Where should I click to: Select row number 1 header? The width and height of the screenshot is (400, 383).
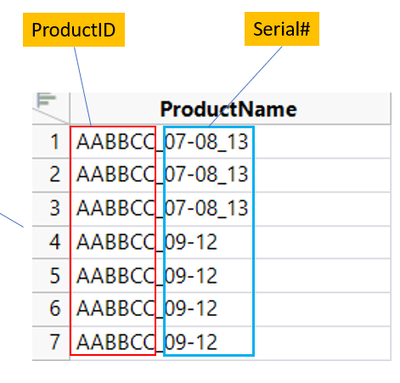[x=51, y=141]
